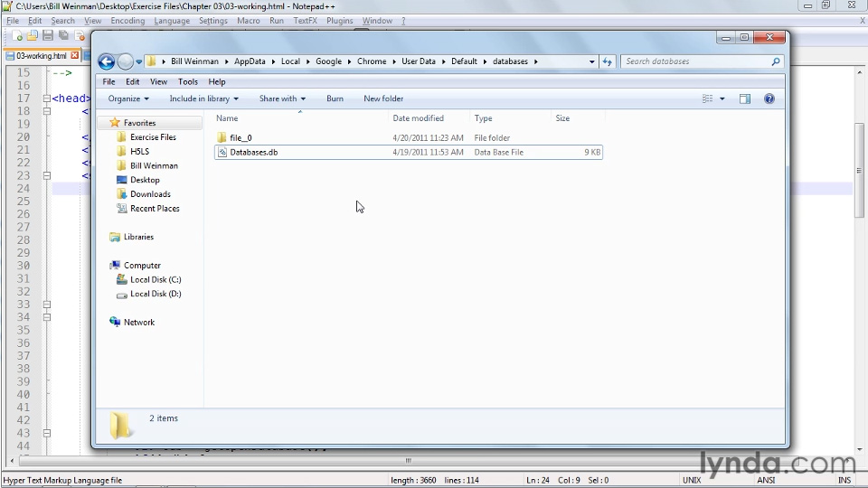Viewport: 868px width, 488px height.
Task: Select Computer in the navigation pane
Action: (x=142, y=266)
